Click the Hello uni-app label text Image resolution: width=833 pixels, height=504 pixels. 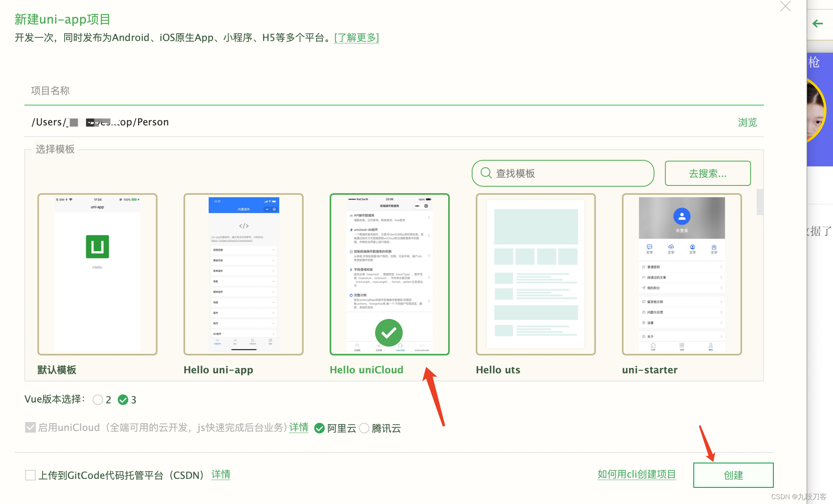tap(218, 370)
